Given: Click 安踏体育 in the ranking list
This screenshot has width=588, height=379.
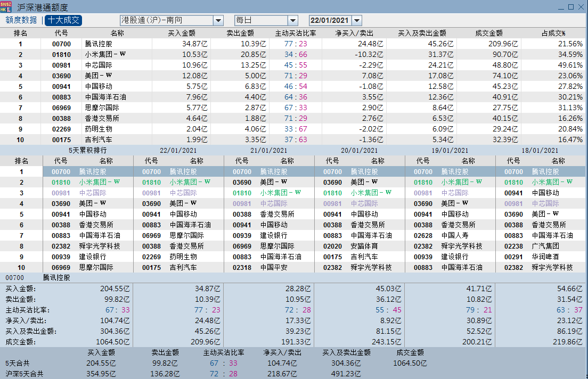Looking at the screenshot, I should [364, 246].
